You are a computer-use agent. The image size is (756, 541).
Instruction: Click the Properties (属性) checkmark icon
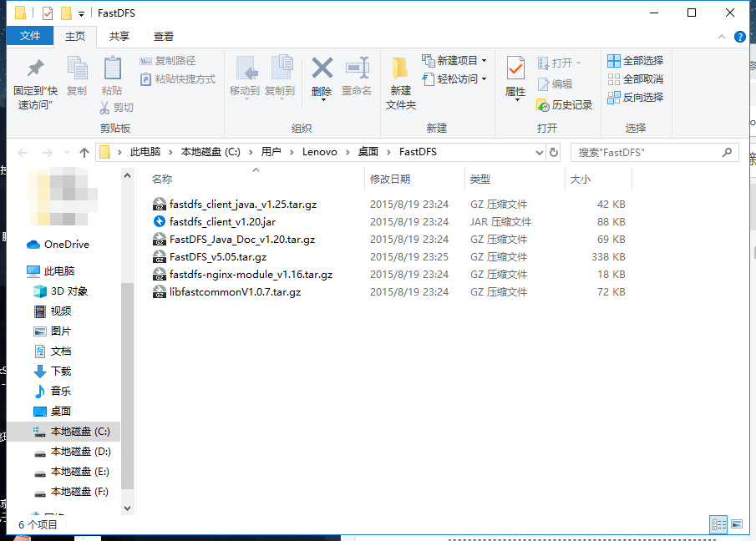(x=515, y=68)
